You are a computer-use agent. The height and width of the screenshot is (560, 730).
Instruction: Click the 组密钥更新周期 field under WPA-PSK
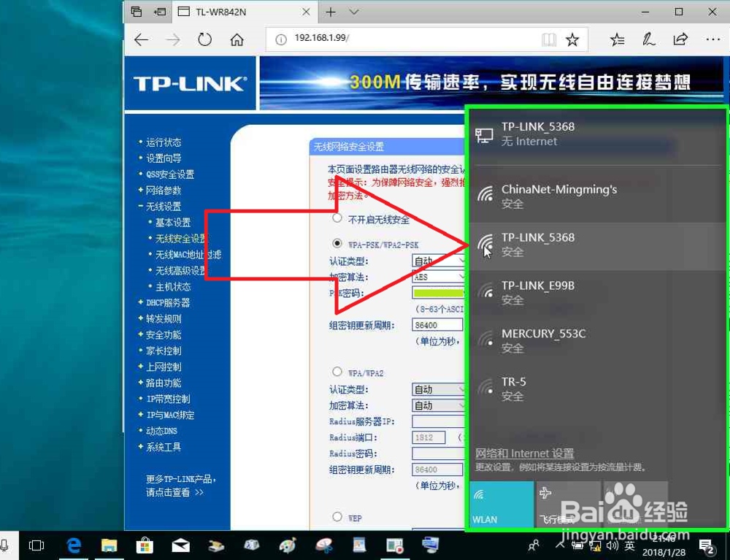[437, 325]
